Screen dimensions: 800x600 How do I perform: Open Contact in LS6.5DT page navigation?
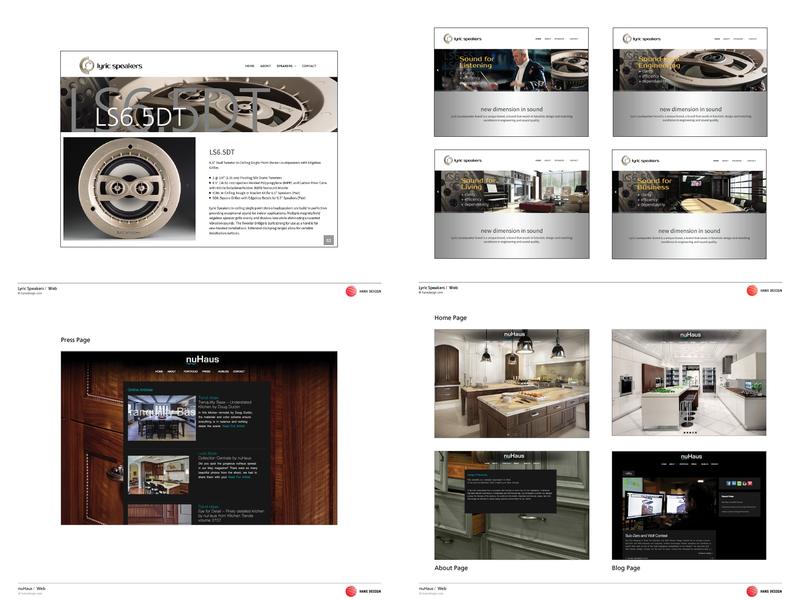tap(309, 66)
